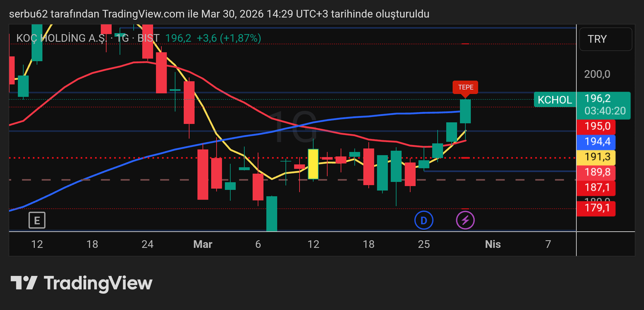
Task: Select Mar on the time axis
Action: pyautogui.click(x=202, y=244)
